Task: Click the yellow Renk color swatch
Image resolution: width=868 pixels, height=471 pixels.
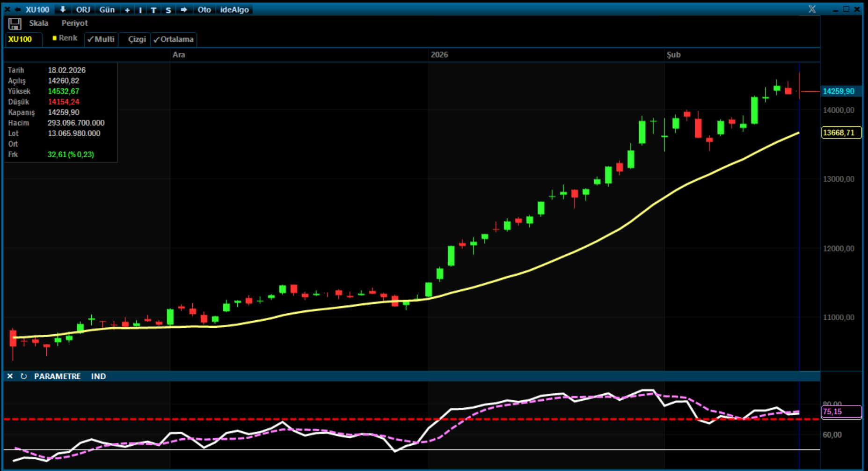Action: pyautogui.click(x=55, y=38)
